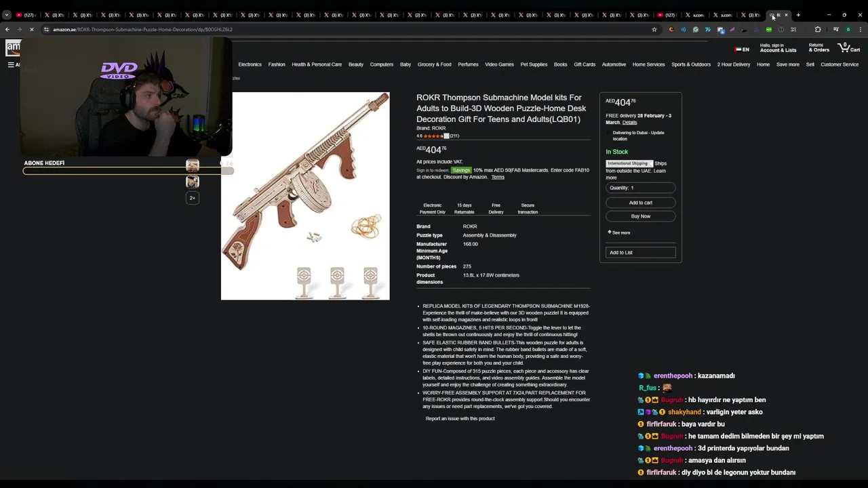
Task: Open the 2 Hour Delivery link
Action: 734,64
